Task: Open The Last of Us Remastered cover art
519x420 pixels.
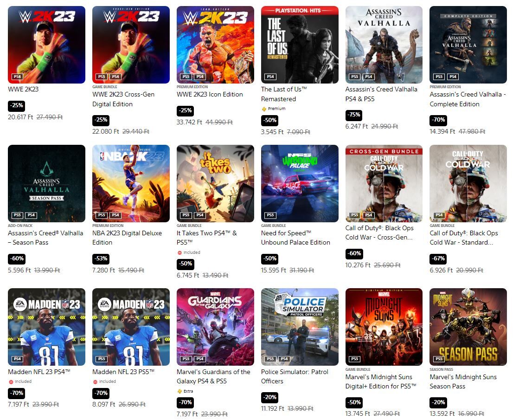Action: tap(300, 45)
